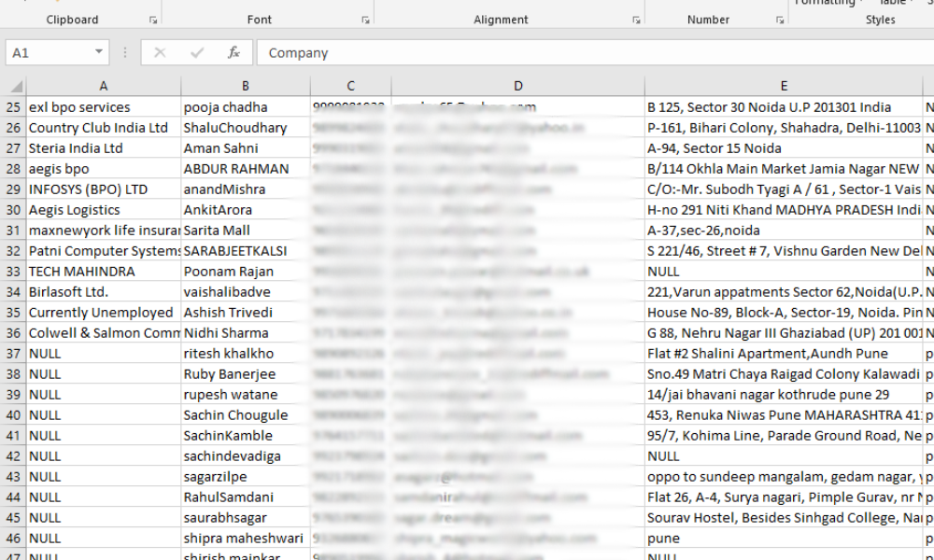
Task: Select column A header
Action: tap(104, 86)
